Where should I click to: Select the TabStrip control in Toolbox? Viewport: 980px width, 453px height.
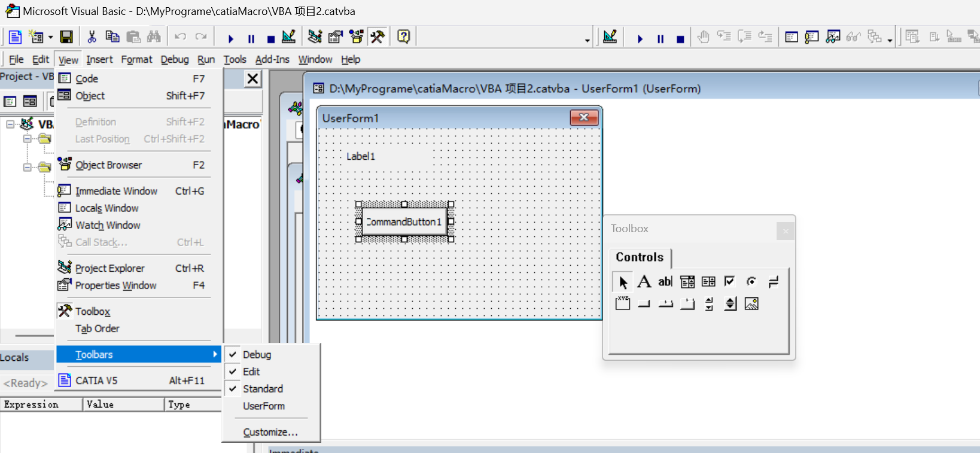(x=665, y=303)
